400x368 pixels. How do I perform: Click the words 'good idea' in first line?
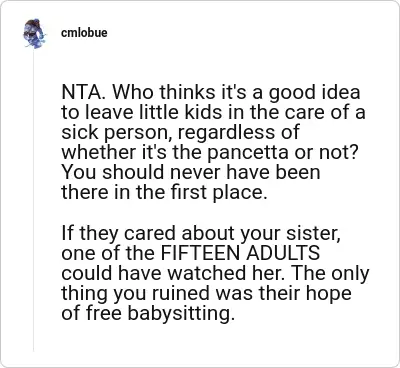pos(314,93)
